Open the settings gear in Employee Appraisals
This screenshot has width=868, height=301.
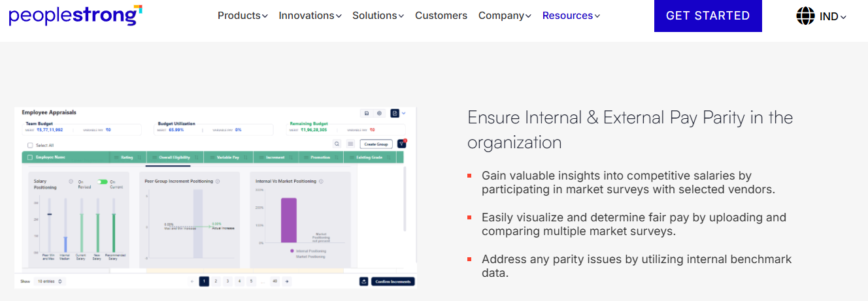coord(379,113)
